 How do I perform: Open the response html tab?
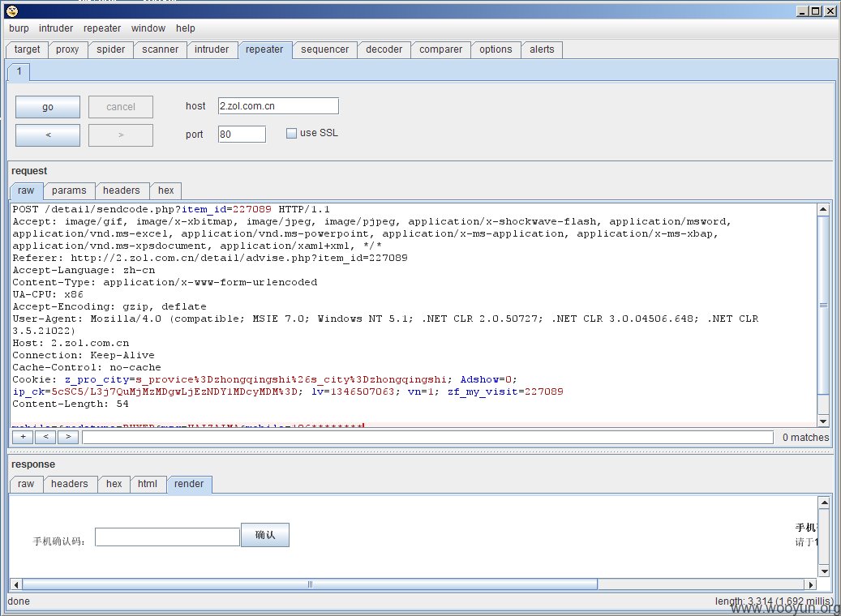click(148, 484)
